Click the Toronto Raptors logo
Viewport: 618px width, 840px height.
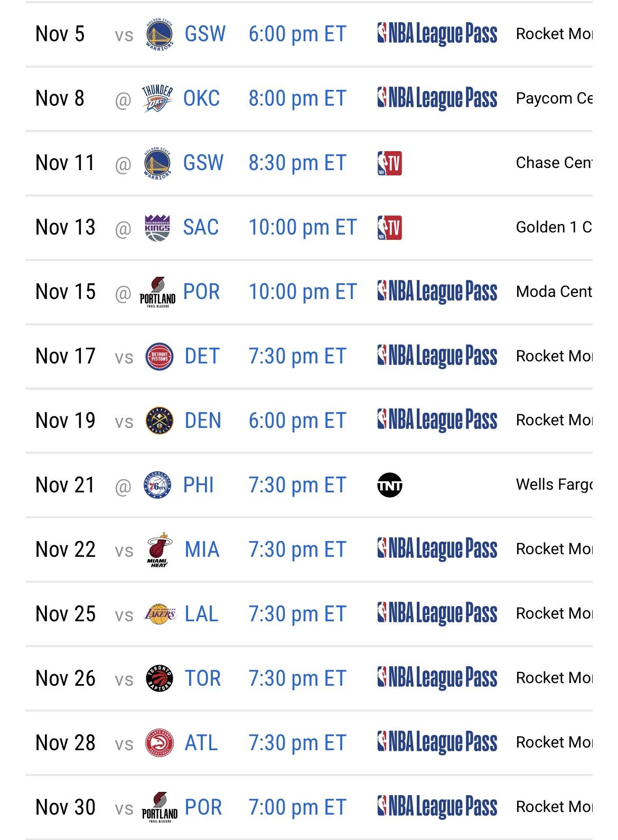[x=159, y=679]
